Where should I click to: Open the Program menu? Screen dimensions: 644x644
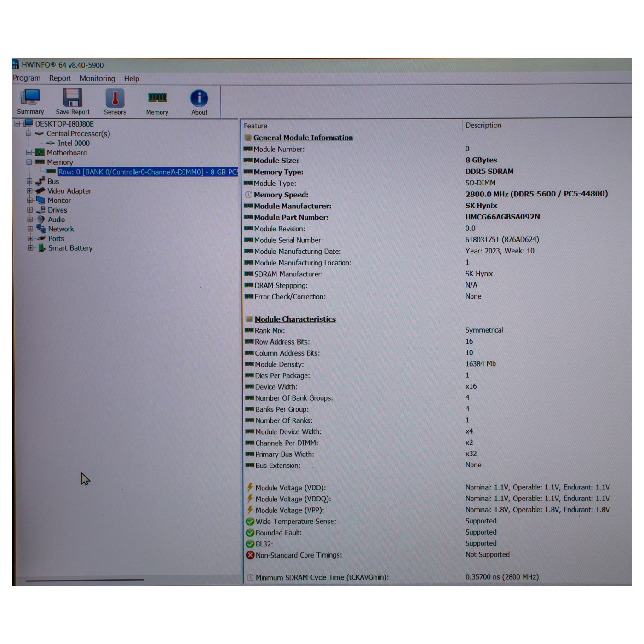point(27,78)
